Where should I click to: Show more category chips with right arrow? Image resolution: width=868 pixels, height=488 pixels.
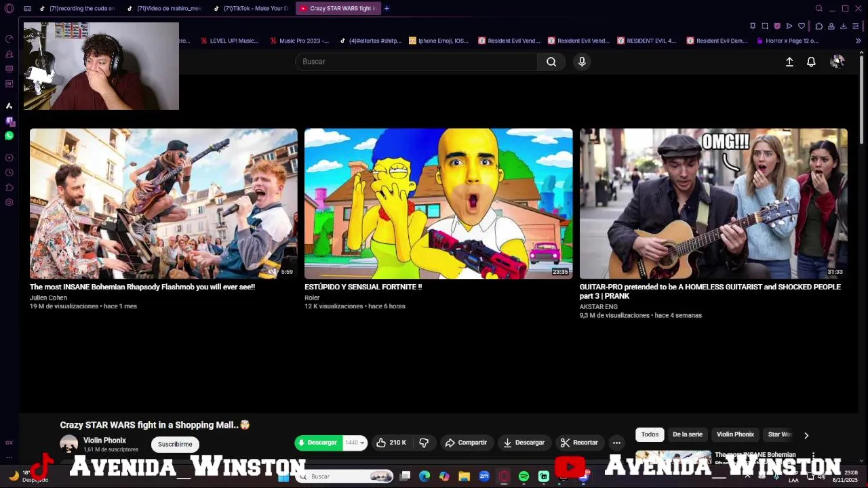(806, 435)
